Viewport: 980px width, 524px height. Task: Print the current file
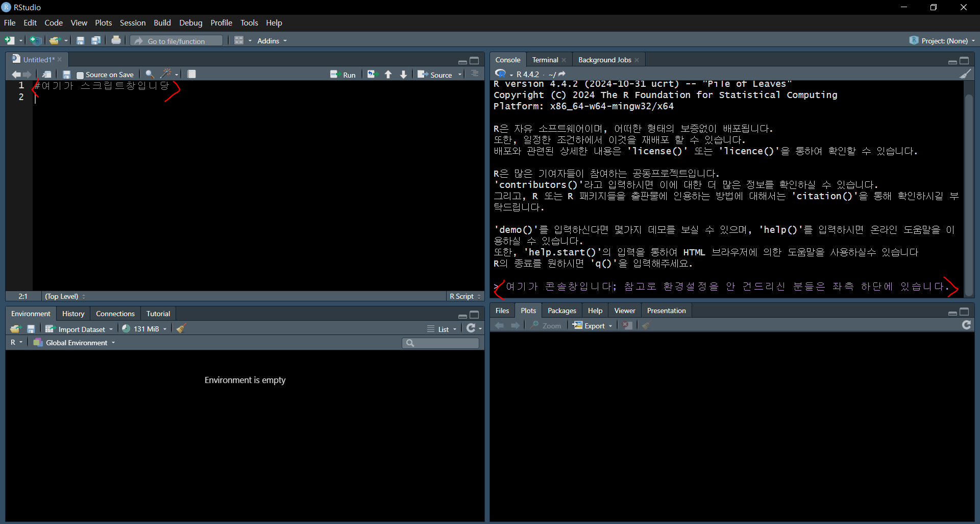click(116, 40)
